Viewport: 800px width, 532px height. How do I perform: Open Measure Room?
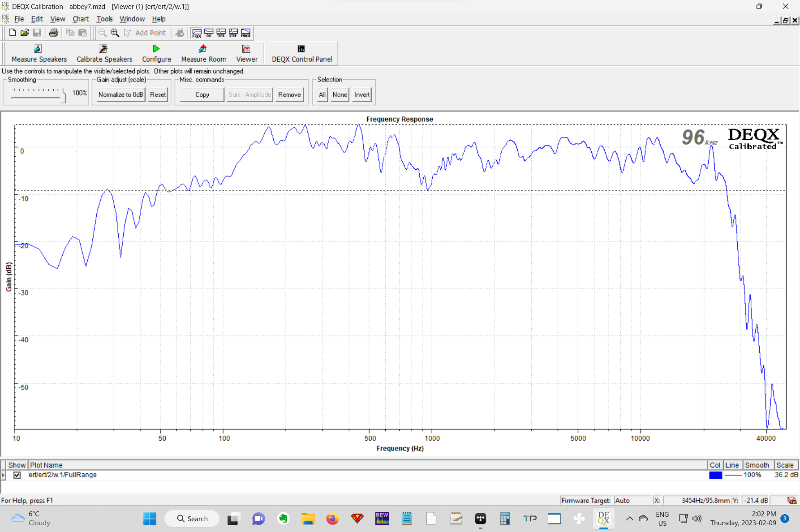[204, 54]
